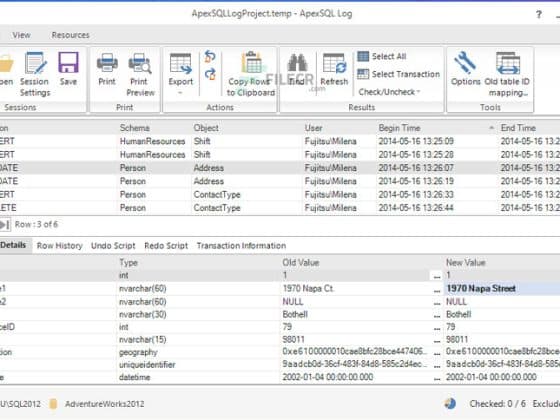Open the Check/Uncheck dropdown

coord(389,92)
